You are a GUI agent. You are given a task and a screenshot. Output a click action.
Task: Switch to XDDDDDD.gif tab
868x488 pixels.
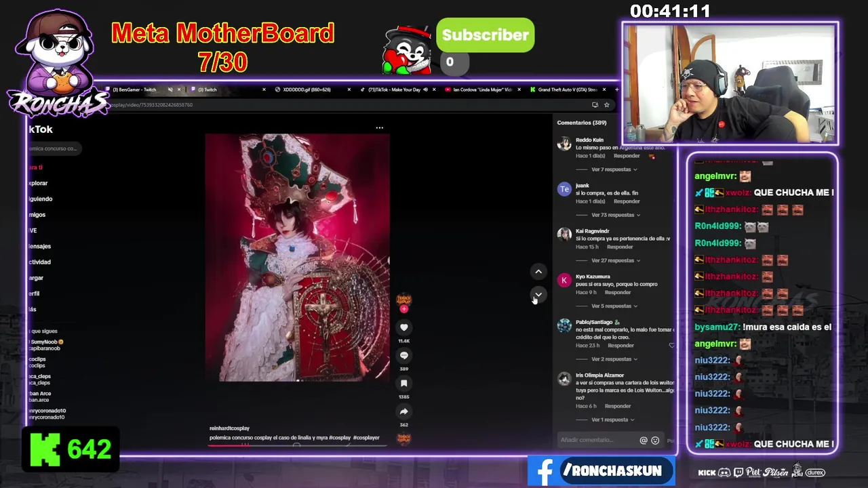point(307,89)
